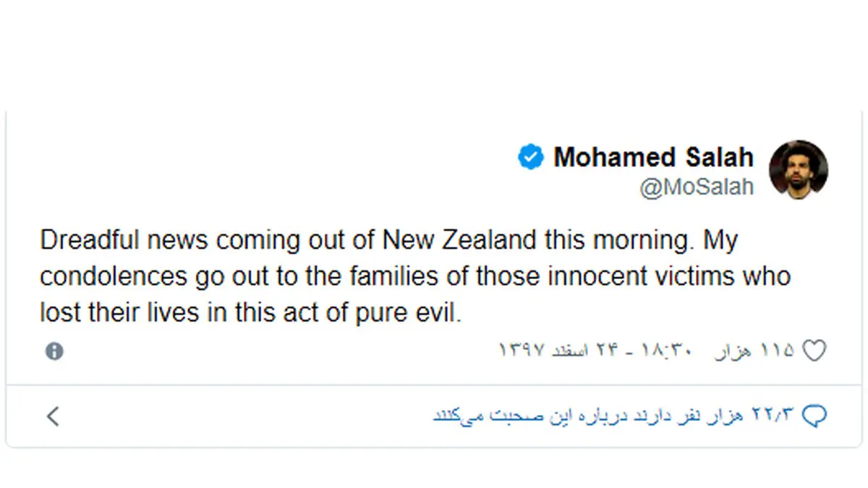Open the Mohamed Salah display name link
This screenshot has height=488, width=868.
point(653,157)
